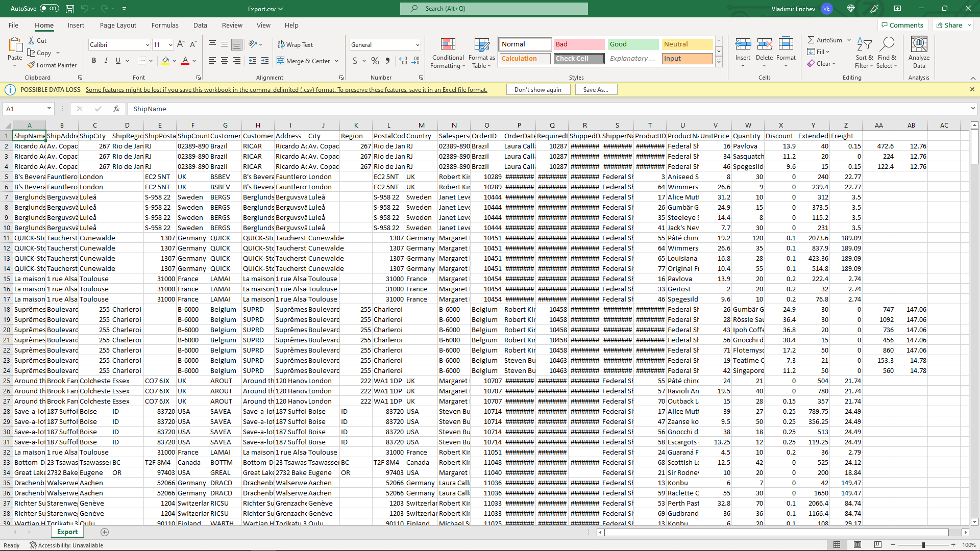Click Analyze Data
This screenshot has width=980, height=551.
click(x=919, y=53)
